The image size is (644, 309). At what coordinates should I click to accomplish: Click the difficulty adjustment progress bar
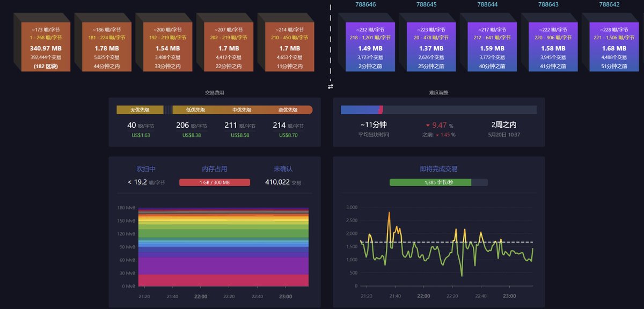(439, 109)
